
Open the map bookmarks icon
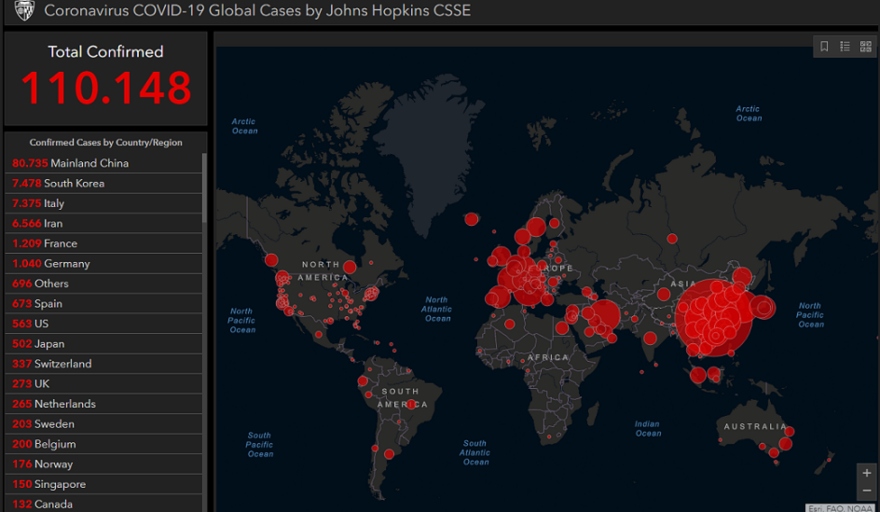point(824,47)
